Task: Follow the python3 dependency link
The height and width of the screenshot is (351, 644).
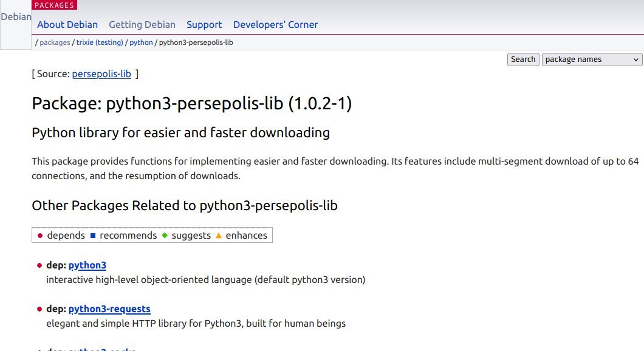Action: point(87,265)
